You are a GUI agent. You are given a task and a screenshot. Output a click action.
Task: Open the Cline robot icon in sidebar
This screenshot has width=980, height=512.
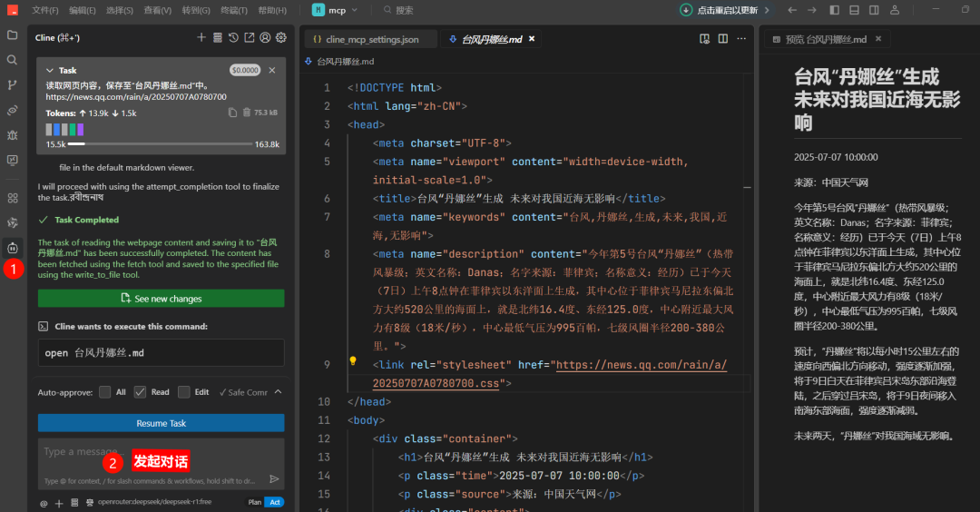13,247
